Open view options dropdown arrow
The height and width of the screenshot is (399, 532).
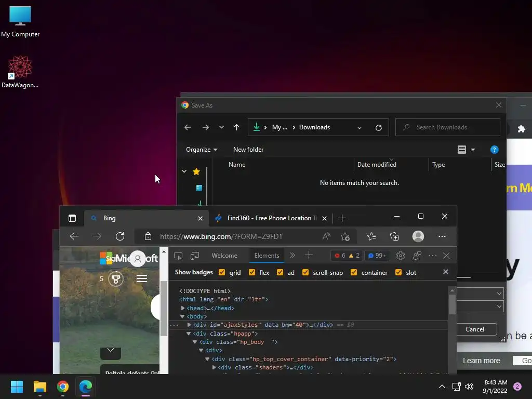point(473,150)
